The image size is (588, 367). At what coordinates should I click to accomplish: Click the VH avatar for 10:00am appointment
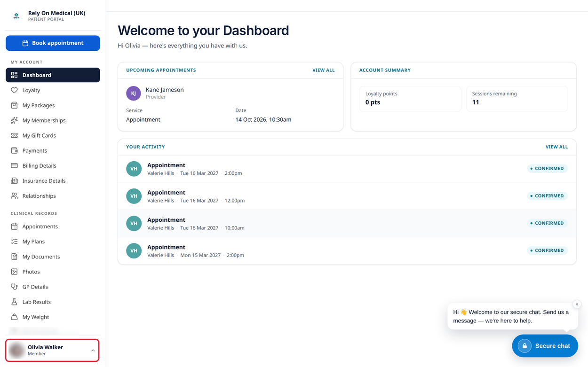134,223
